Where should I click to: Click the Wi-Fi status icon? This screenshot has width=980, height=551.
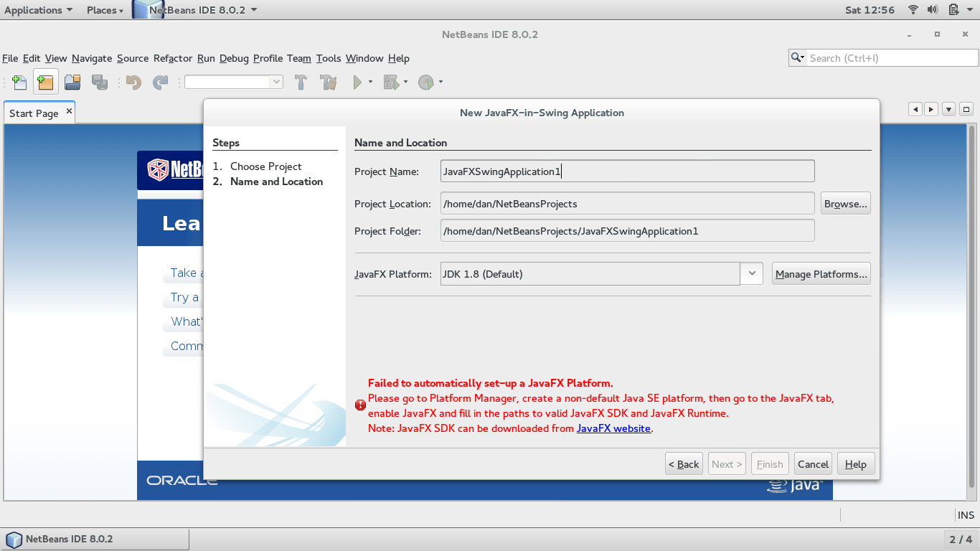913,9
